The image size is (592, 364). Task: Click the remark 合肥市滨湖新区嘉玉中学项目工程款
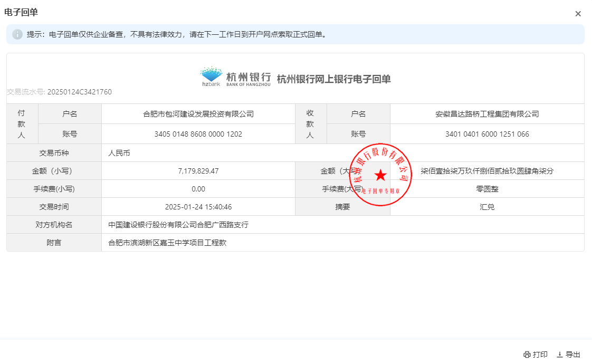(x=167, y=243)
